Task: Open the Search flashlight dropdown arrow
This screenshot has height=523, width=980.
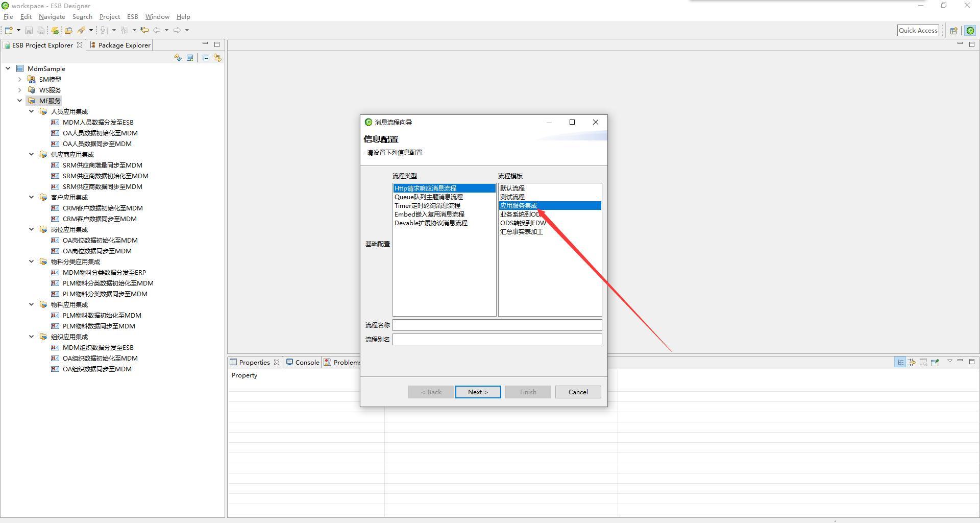Action: click(91, 30)
